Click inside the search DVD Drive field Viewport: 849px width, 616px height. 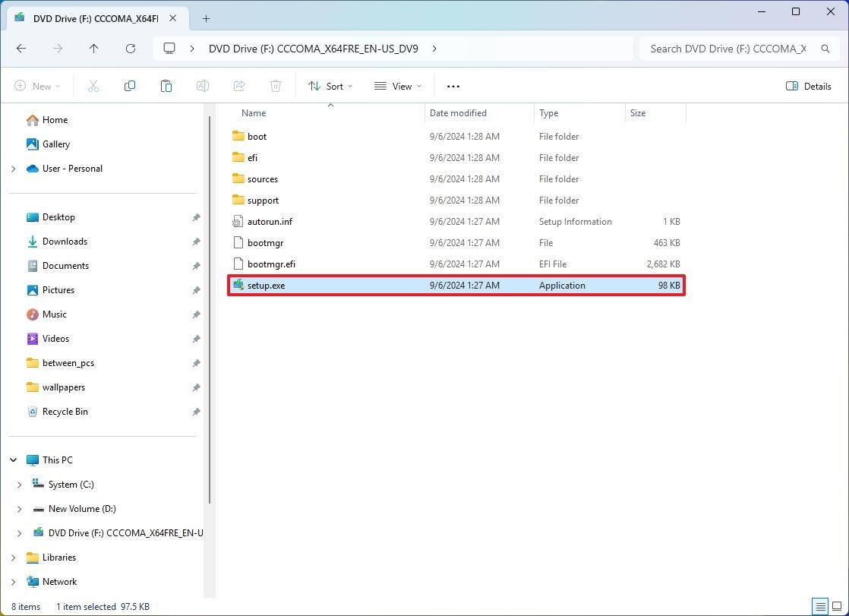721,48
